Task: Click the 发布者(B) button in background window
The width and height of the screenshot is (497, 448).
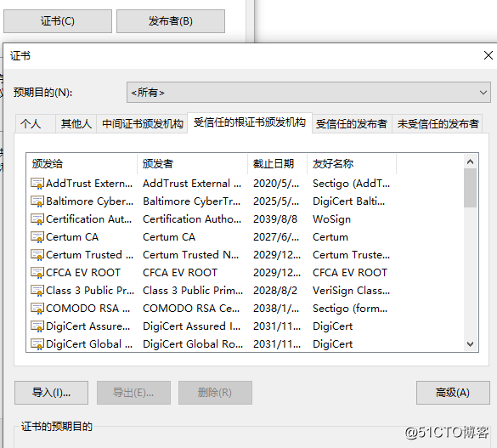Action: (171, 21)
